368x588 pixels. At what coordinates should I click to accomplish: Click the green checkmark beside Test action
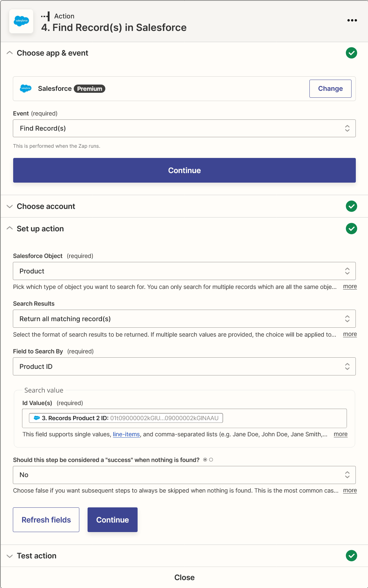click(x=351, y=556)
